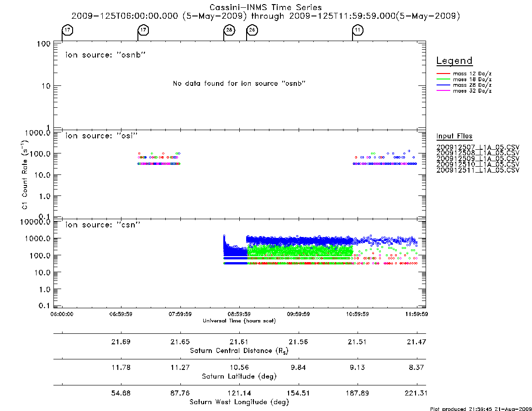Click the 'No data found' message text
The image size is (532, 411).
click(x=239, y=84)
